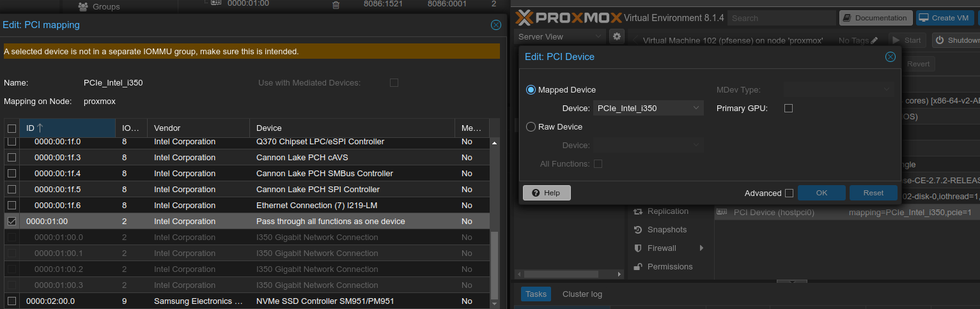Image resolution: width=980 pixels, height=309 pixels.
Task: Select the Cannon Lake PCH SPI Controller row
Action: (x=247, y=190)
